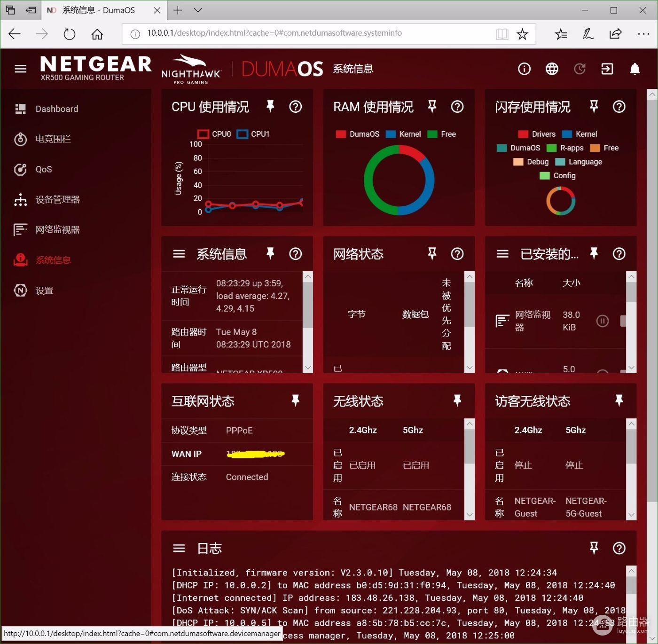
Task: Pin the 网络状态 panel to dashboard
Action: click(432, 254)
